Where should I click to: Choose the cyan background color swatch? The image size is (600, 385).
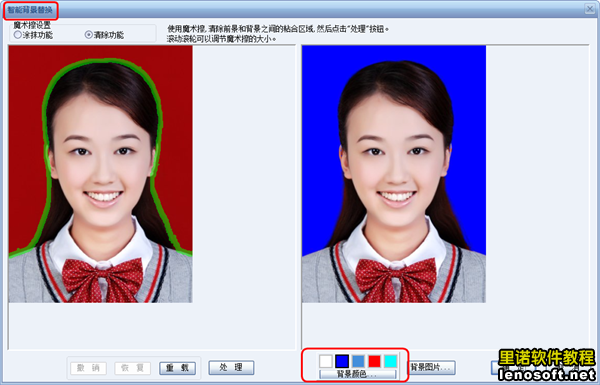391,361
